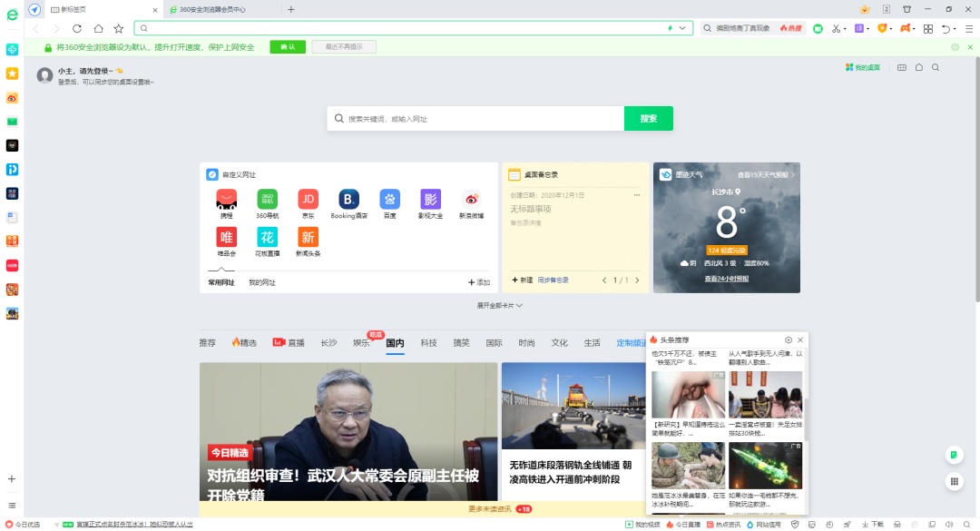Open the scissors screenshot tool
The image size is (980, 531).
pyautogui.click(x=836, y=28)
